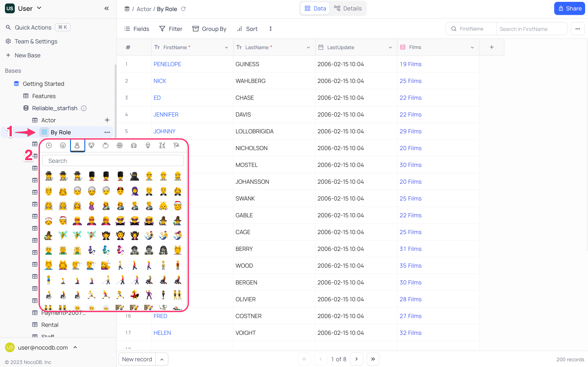588x367 pixels.
Task: Open the FirstName column dropdown arrow
Action: [226, 48]
